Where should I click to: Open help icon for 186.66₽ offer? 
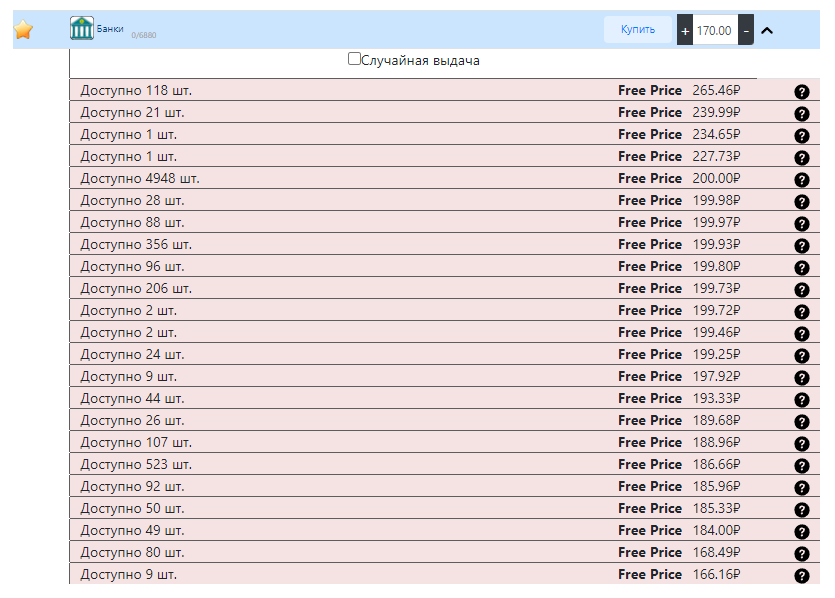[801, 465]
